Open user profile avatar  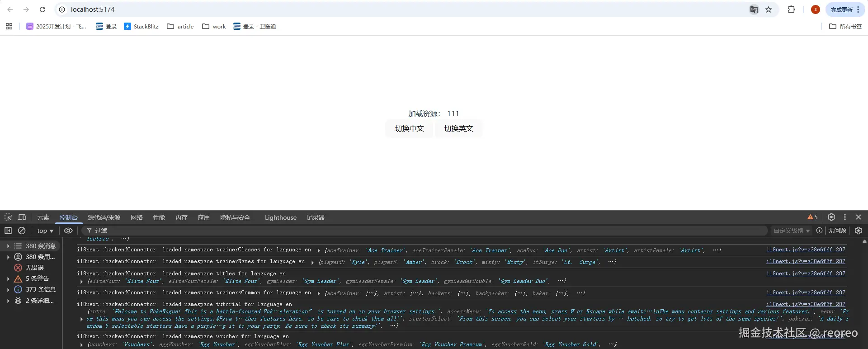[x=815, y=9]
